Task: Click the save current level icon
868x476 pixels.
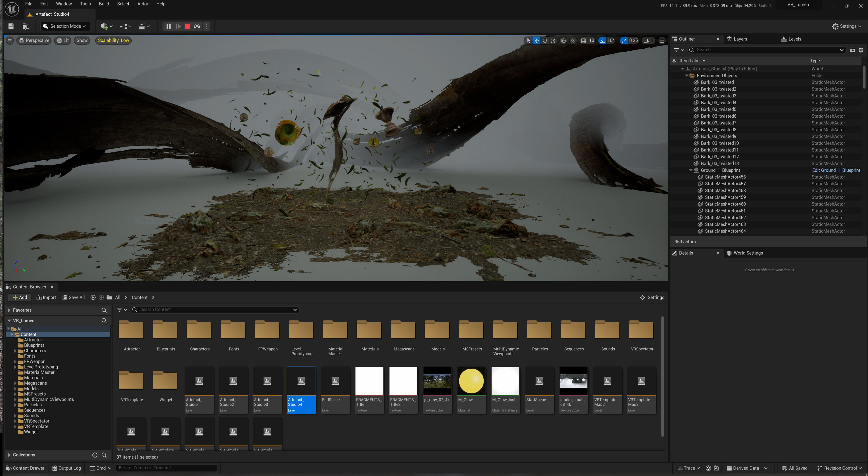Action: [x=11, y=26]
